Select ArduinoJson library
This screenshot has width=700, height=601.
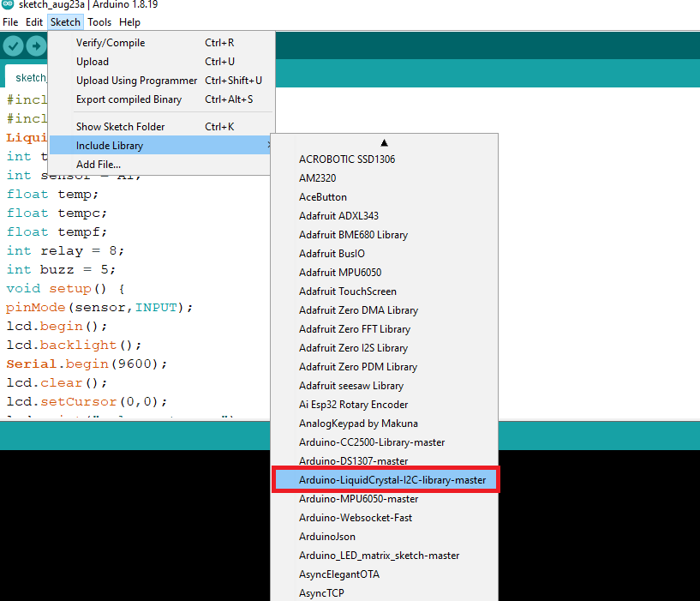tap(385, 537)
